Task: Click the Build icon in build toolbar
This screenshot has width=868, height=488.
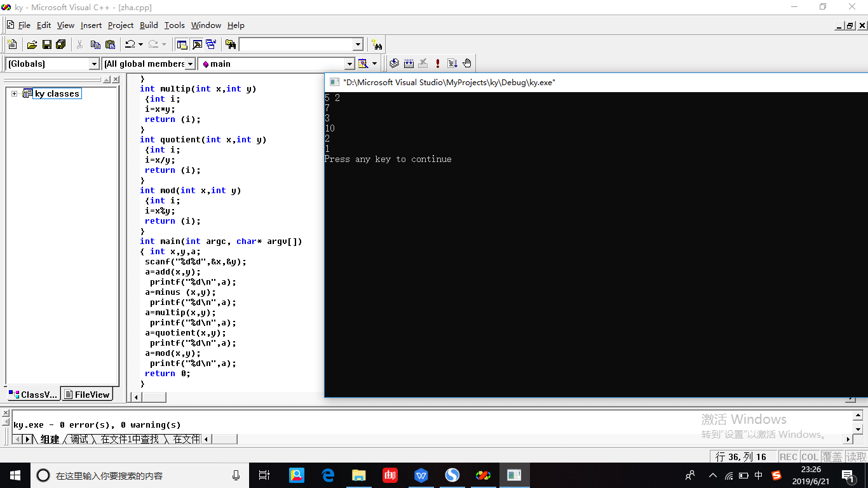Action: 409,64
